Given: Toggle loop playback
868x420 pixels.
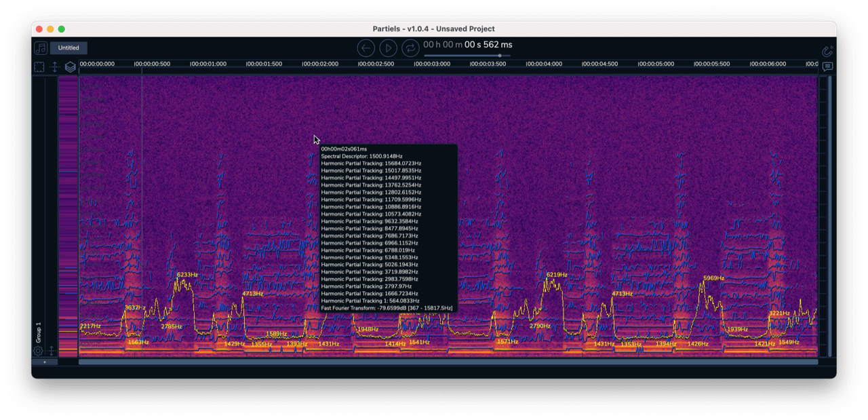Looking at the screenshot, I should point(410,47).
